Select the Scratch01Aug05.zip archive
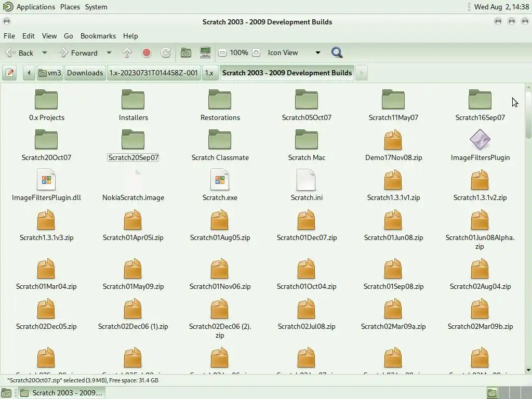The height and width of the screenshot is (399, 532). [220, 225]
